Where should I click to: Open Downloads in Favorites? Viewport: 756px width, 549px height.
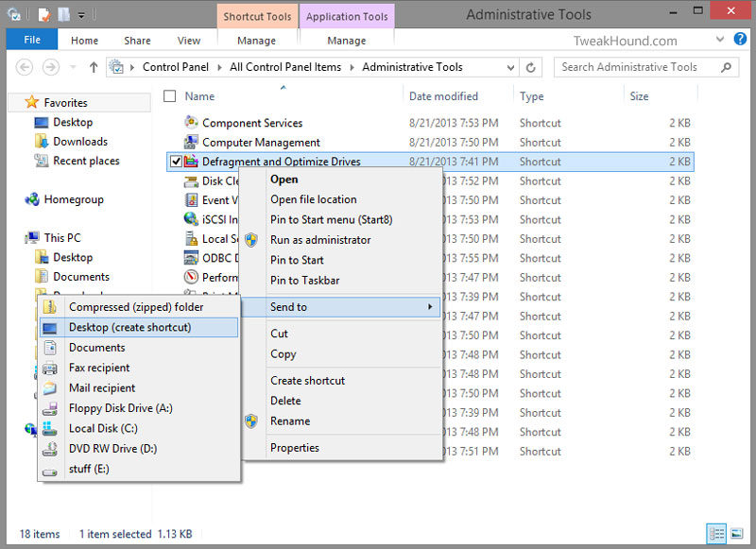[x=79, y=142]
